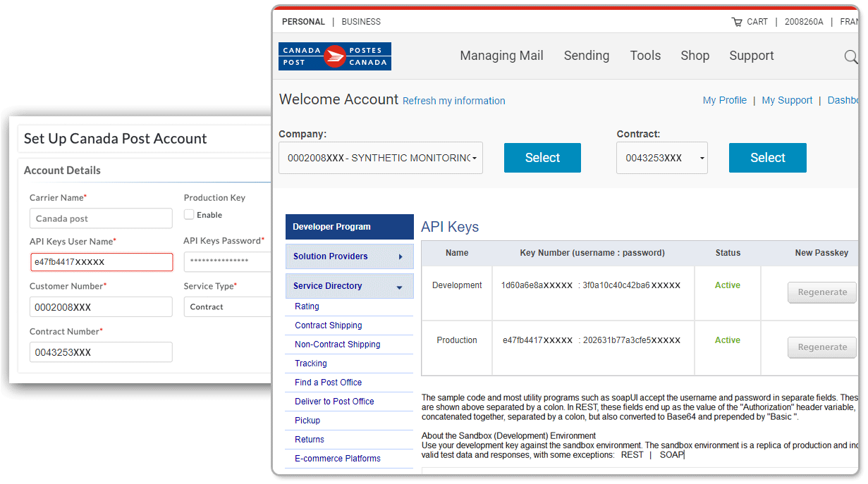Open Find a Post Office link
The width and height of the screenshot is (868, 484).
(x=329, y=383)
